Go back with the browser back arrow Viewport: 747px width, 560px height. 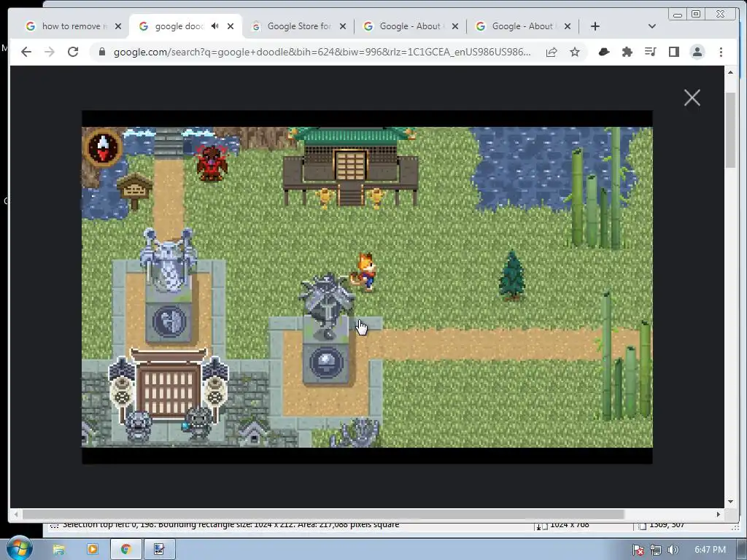coord(26,52)
